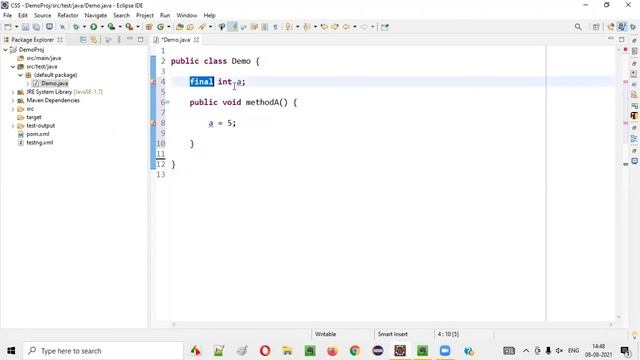This screenshot has height=360, width=640.
Task: Expand JRE System Library node
Action: (x=13, y=92)
